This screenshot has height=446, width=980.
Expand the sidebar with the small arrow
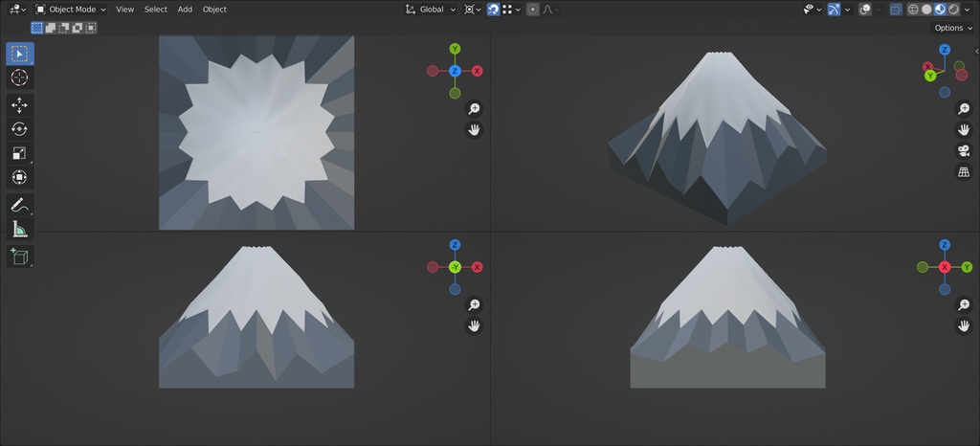tap(976, 52)
